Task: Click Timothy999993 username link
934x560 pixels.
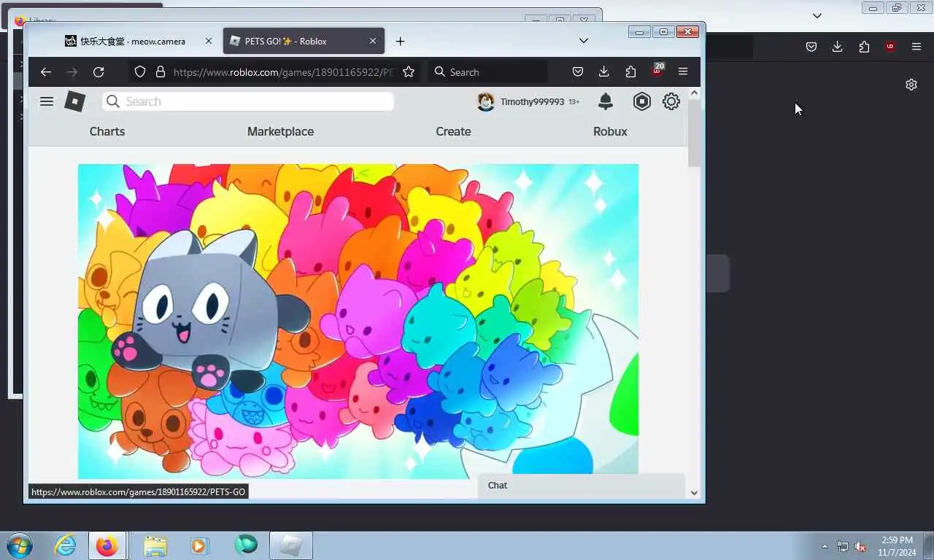Action: tap(532, 102)
